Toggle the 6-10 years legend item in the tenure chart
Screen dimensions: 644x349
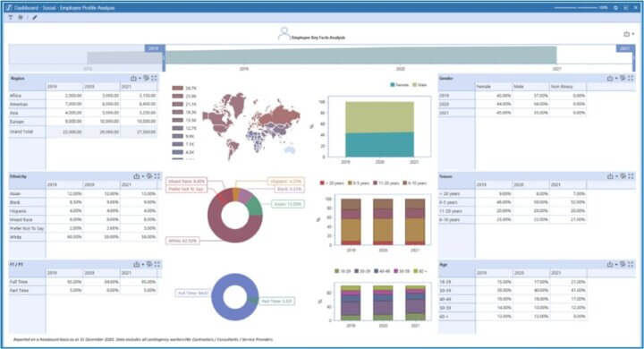(x=415, y=183)
